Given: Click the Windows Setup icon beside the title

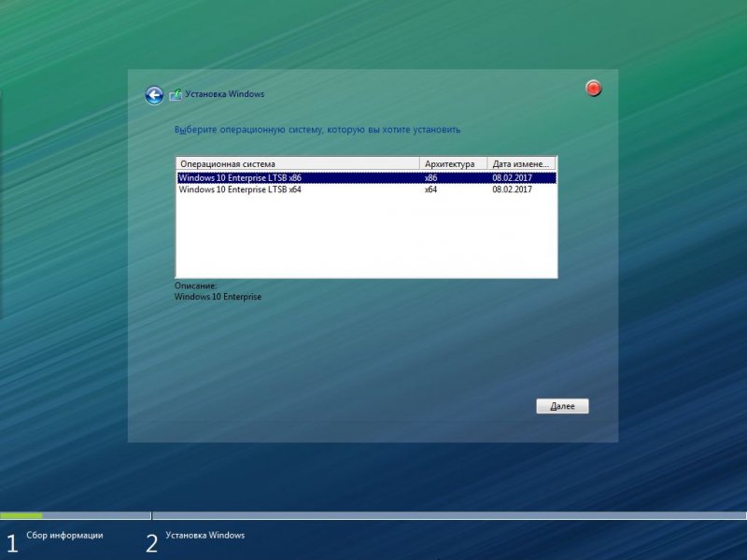Looking at the screenshot, I should (x=176, y=95).
